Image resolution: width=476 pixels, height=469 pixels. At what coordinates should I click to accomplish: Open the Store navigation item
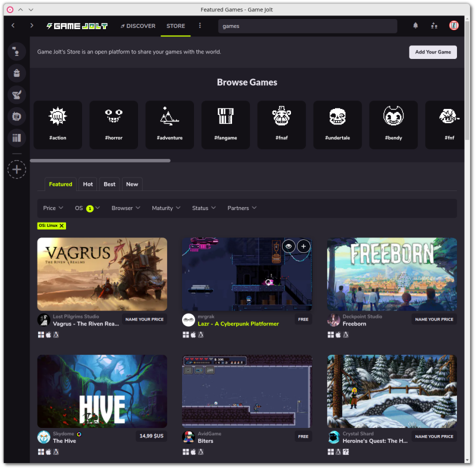[x=176, y=26]
